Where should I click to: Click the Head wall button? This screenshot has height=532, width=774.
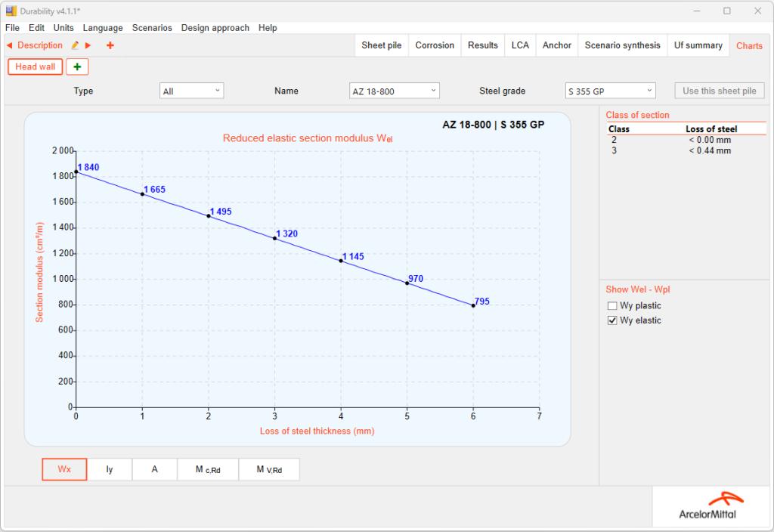coord(35,66)
